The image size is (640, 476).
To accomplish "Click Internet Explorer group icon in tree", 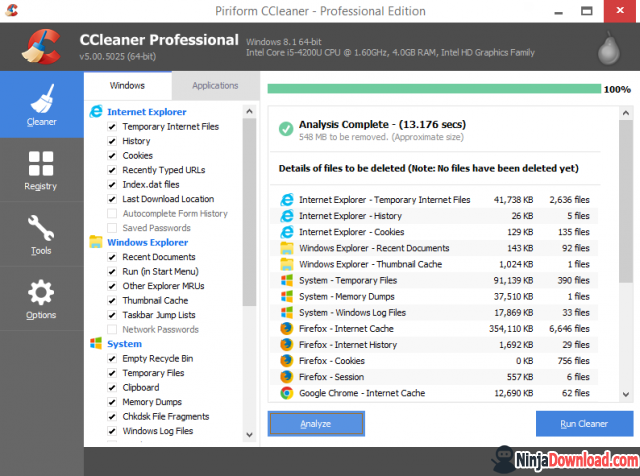I will tap(96, 111).
